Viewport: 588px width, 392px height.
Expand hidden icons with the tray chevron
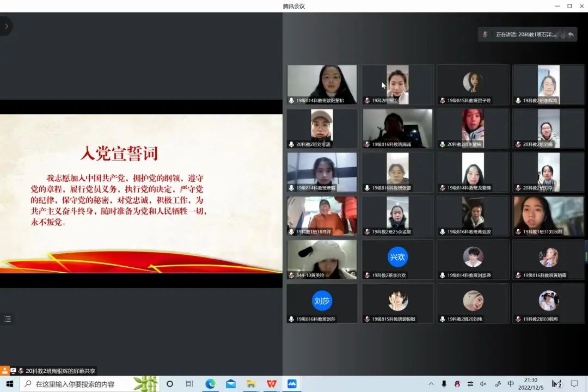(x=432, y=383)
